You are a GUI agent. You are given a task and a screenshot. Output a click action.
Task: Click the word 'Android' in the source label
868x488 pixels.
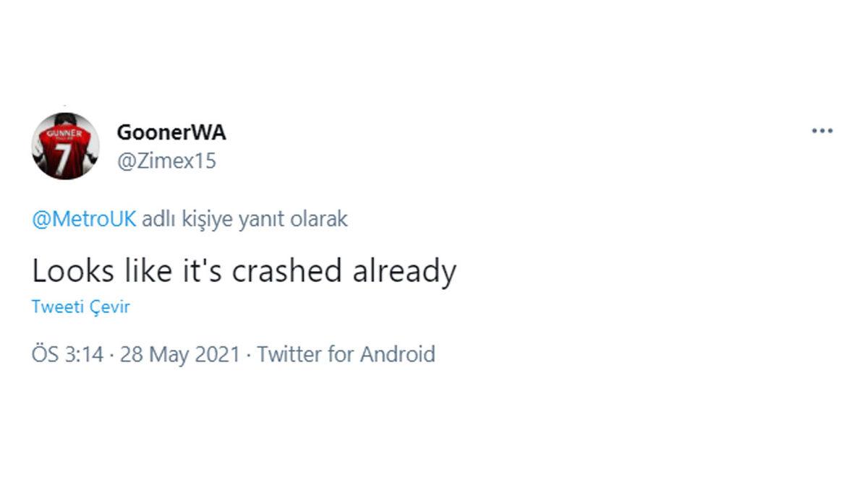(x=398, y=354)
